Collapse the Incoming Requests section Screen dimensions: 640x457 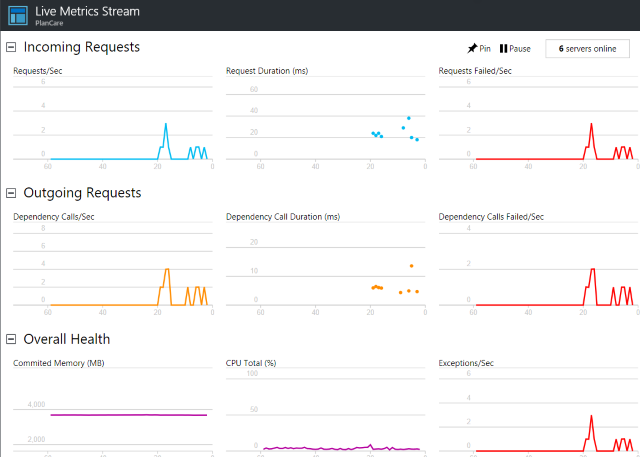(12, 47)
